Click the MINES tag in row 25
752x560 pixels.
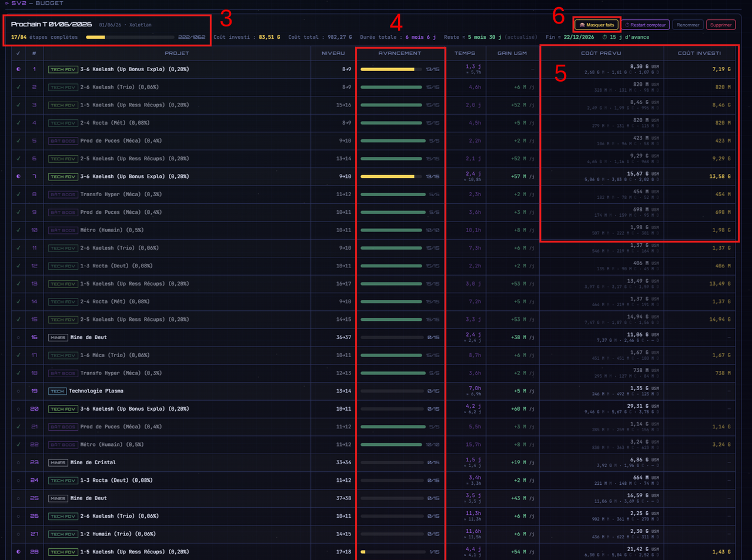58,498
